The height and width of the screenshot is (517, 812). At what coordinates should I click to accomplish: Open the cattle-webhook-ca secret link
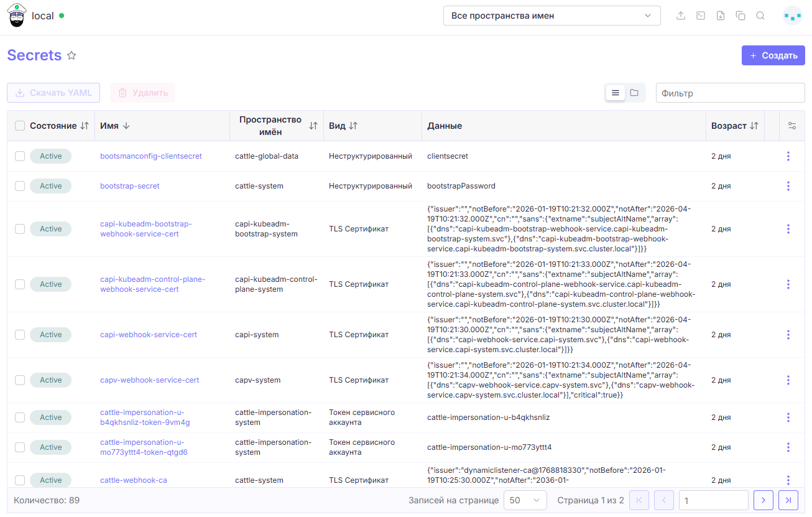tap(134, 480)
